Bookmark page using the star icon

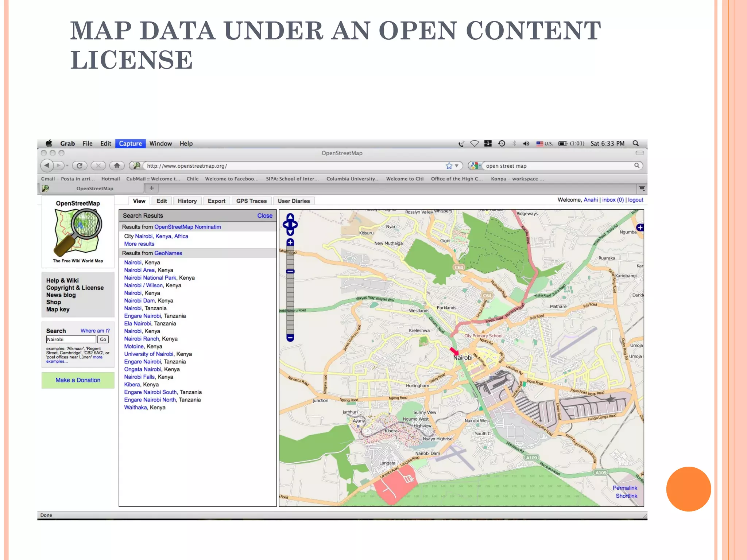(449, 166)
